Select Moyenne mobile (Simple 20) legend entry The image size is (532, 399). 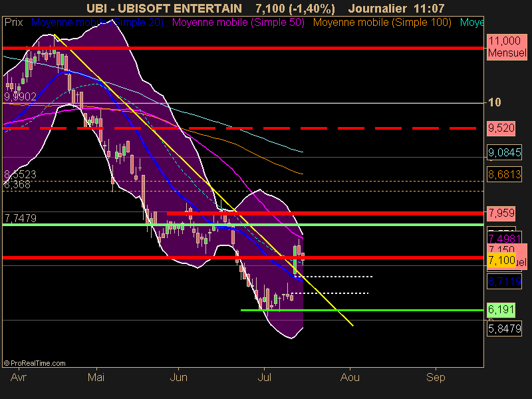(x=97, y=23)
